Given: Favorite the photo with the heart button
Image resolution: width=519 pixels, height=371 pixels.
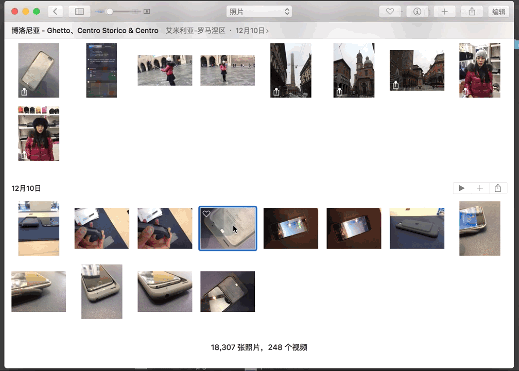Looking at the screenshot, I should pyautogui.click(x=390, y=12).
